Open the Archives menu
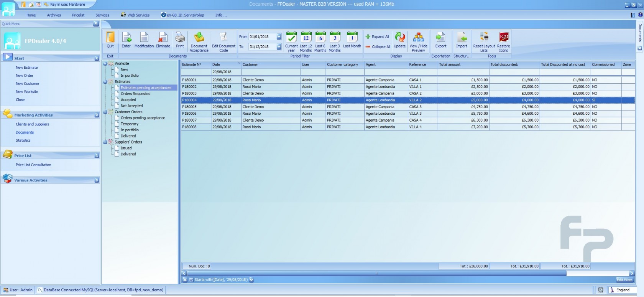 click(x=54, y=15)
